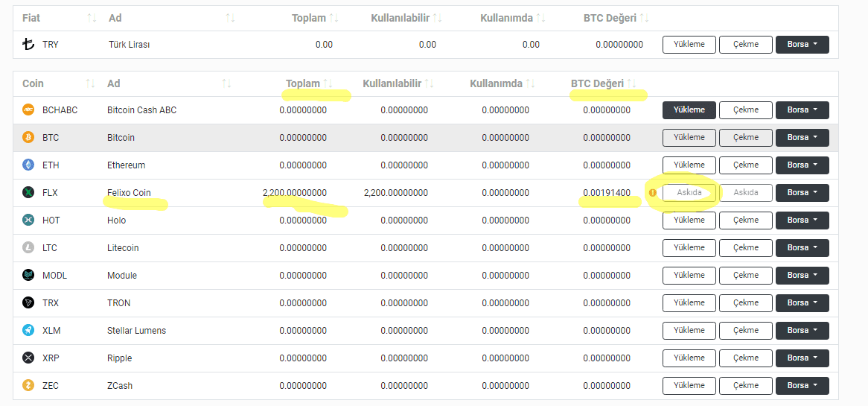Click the HOT Holo coin icon

tap(28, 220)
